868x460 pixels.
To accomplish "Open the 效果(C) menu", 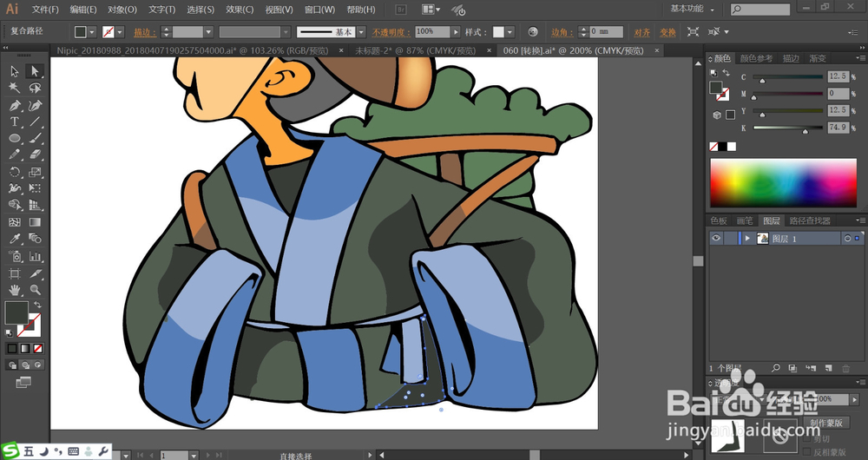I will pyautogui.click(x=240, y=10).
